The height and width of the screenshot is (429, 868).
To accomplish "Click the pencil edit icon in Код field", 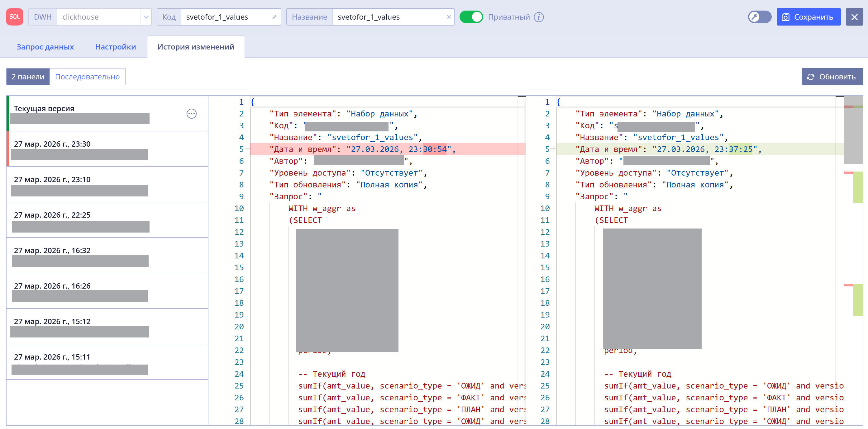I will click(x=274, y=17).
